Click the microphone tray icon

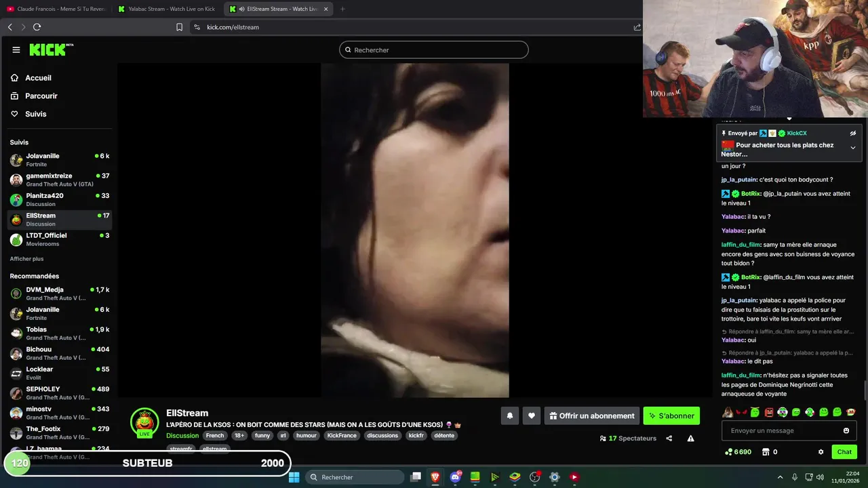[x=794, y=477]
